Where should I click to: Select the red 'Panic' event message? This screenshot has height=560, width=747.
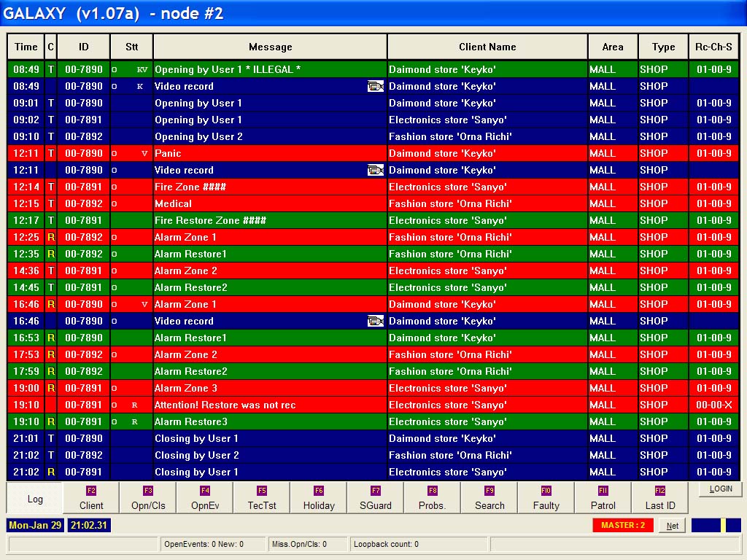pyautogui.click(x=168, y=153)
